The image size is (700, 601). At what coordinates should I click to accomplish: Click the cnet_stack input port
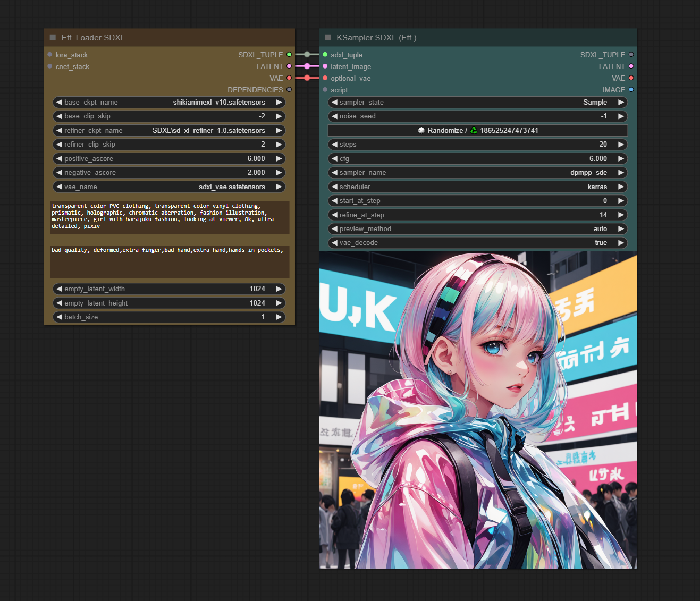(50, 66)
